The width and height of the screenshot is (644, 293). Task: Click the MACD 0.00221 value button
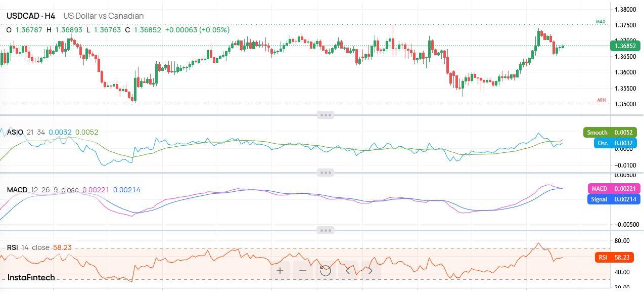(613, 188)
